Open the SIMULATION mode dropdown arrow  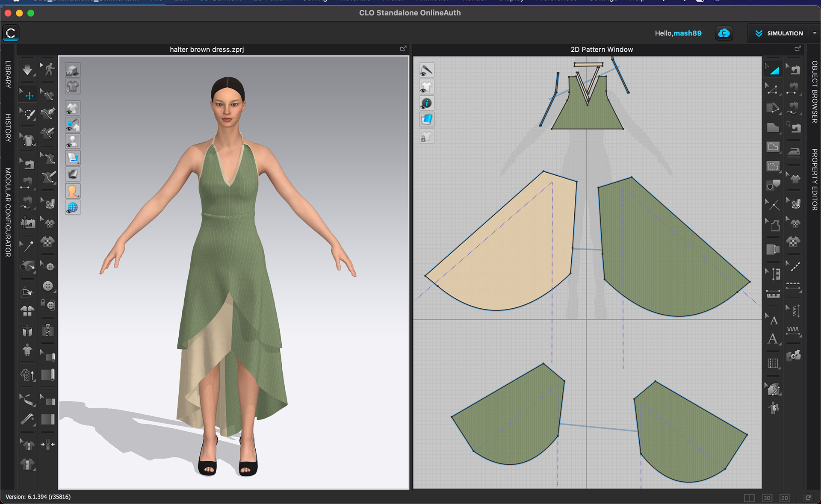(814, 33)
